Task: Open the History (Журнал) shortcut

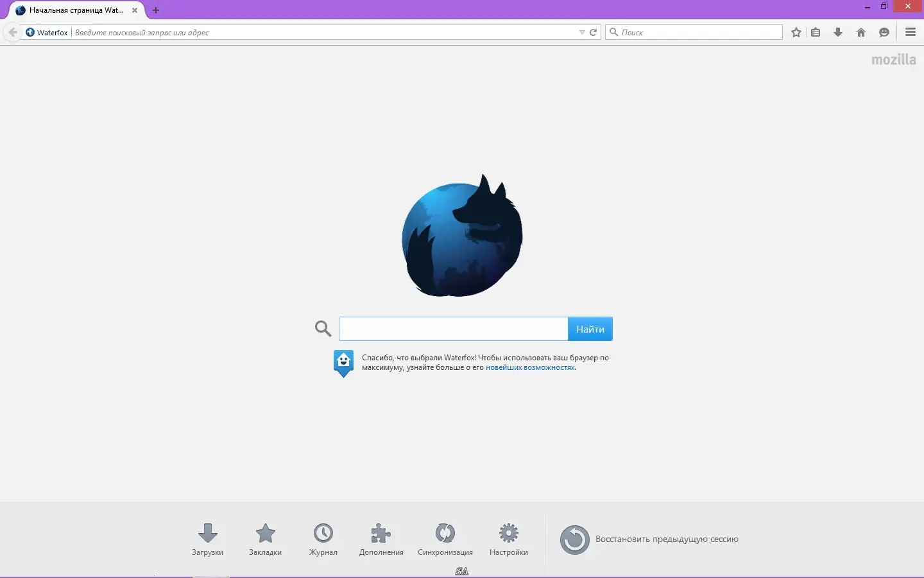Action: click(x=323, y=539)
